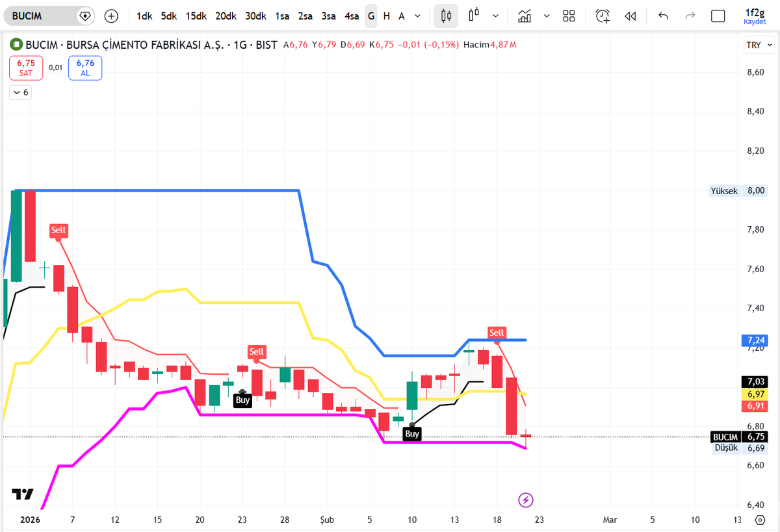Click the BUCIM chart title legend
780x532 pixels.
point(151,45)
